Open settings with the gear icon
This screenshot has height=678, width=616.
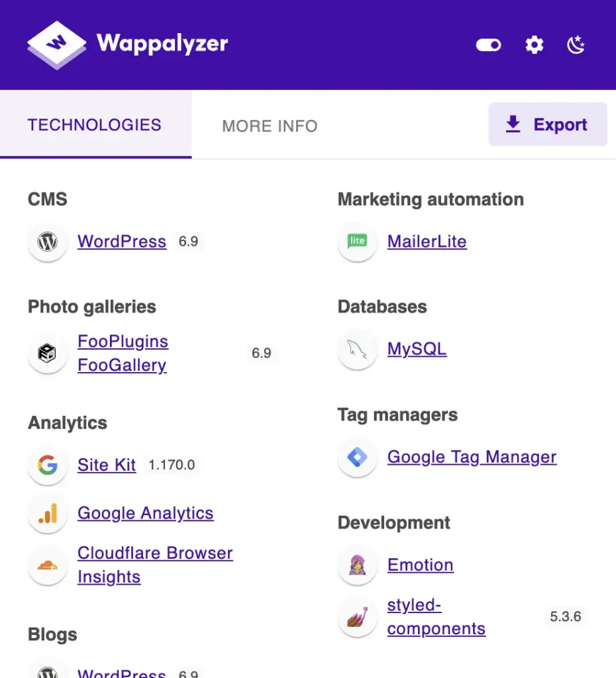pyautogui.click(x=534, y=45)
